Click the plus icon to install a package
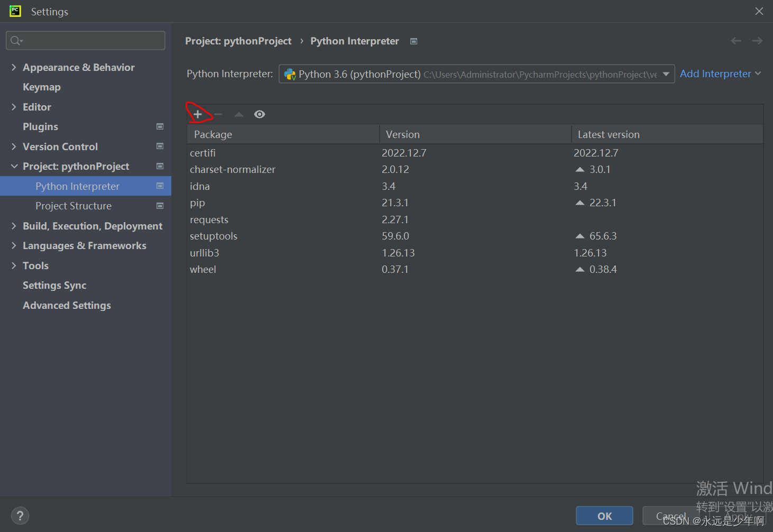This screenshot has height=532, width=773. pyautogui.click(x=198, y=114)
